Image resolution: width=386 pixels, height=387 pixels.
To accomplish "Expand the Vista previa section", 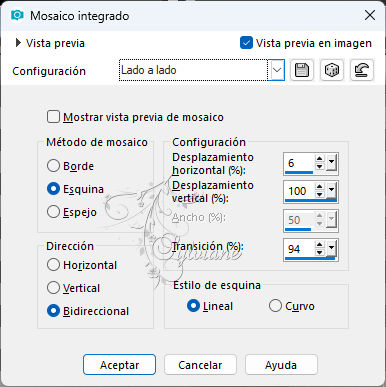I will pyautogui.click(x=18, y=43).
